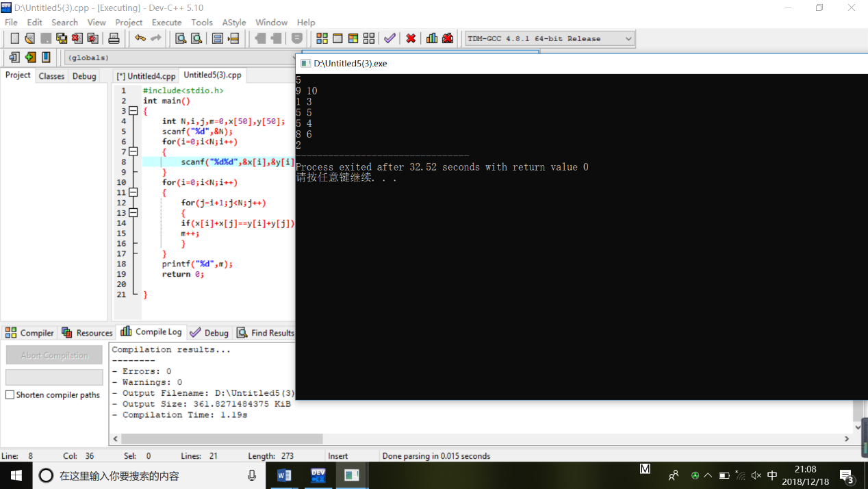Click the Profile analysis bar chart icon
Image resolution: width=868 pixels, height=489 pixels.
432,38
